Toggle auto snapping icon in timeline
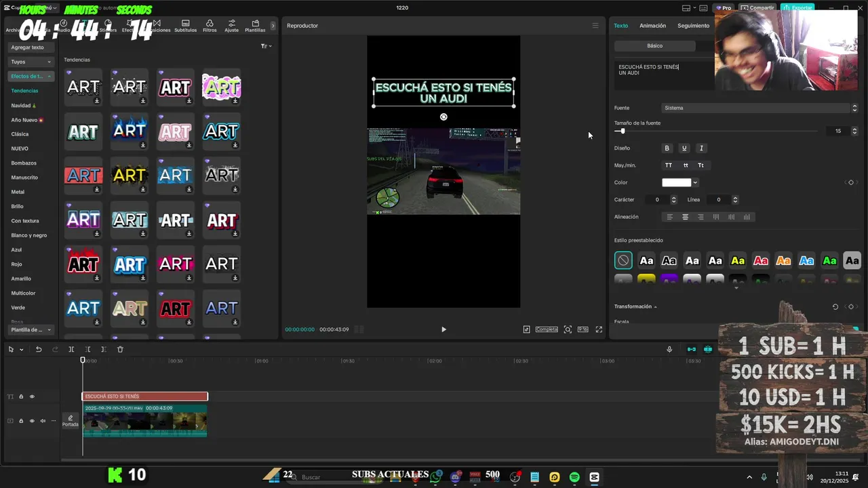The width and height of the screenshot is (868, 488). 708,349
